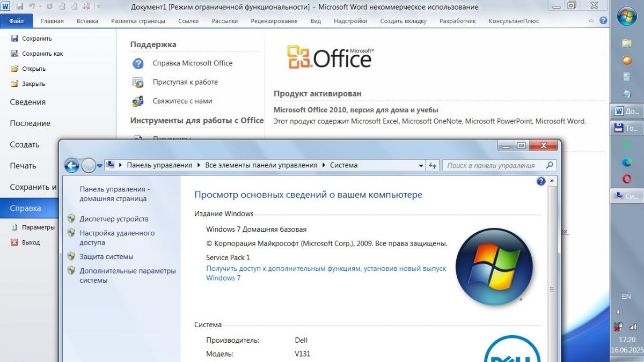Screen dimensions: 644x362
Task: Click the back arrow in Control Panel window
Action: (71, 166)
